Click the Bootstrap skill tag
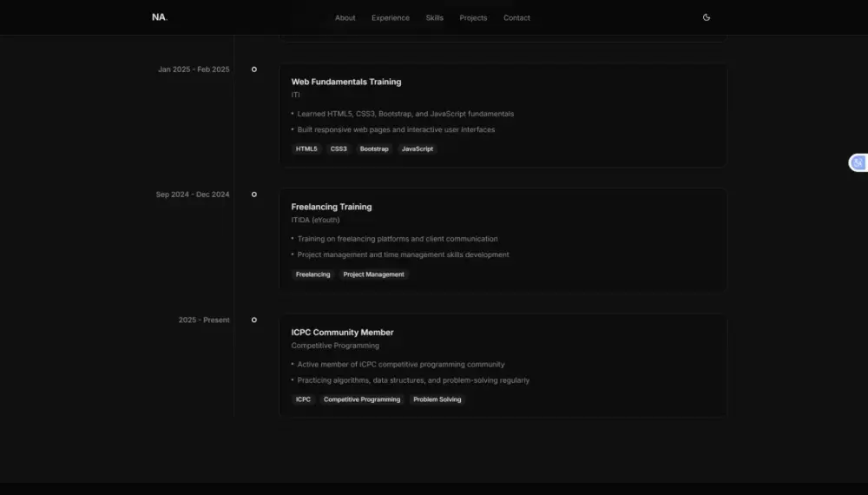Screen dimensions: 868x495 tap(374, 148)
